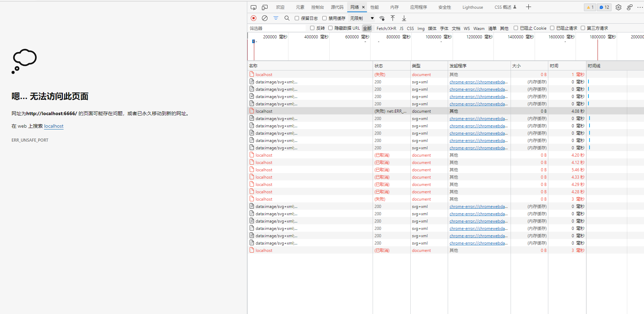Select the inspect element tool

click(253, 7)
